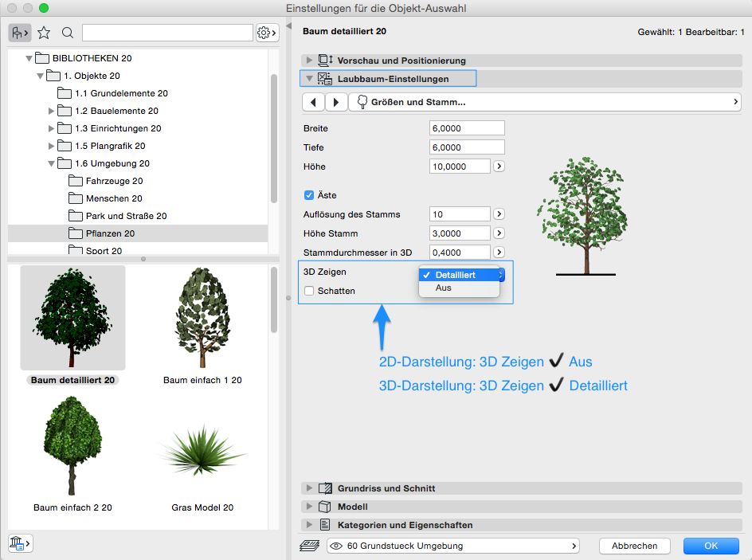
Task: Disable the Äste checkbox
Action: (x=309, y=195)
